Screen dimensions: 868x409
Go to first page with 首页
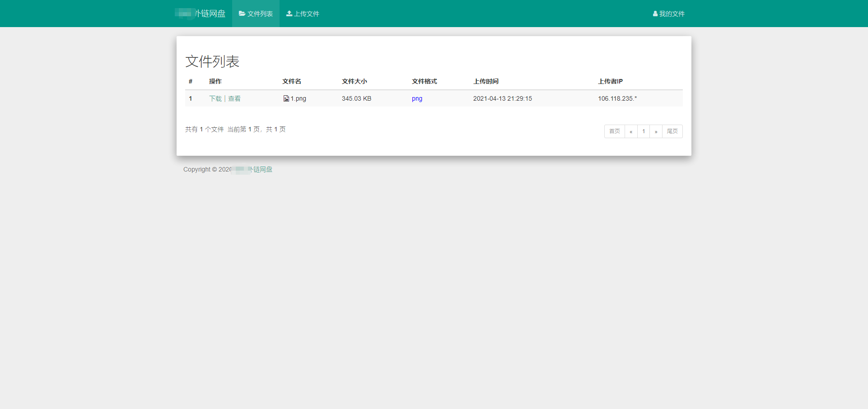pyautogui.click(x=614, y=131)
